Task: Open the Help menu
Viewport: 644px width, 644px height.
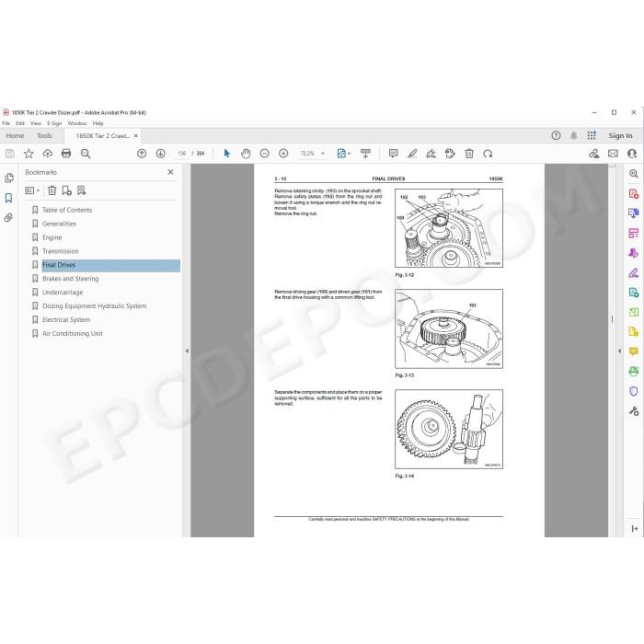Action: coord(98,123)
